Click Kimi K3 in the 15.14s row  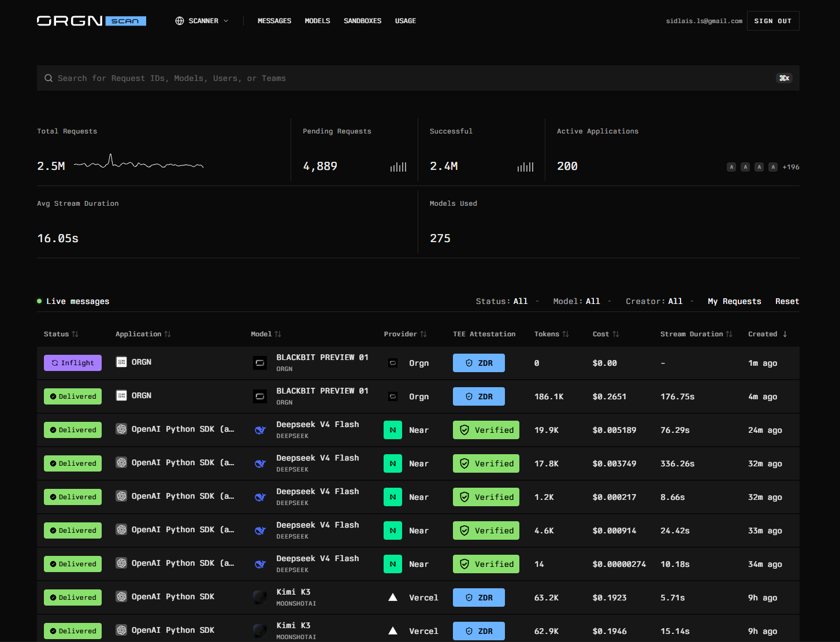click(293, 625)
